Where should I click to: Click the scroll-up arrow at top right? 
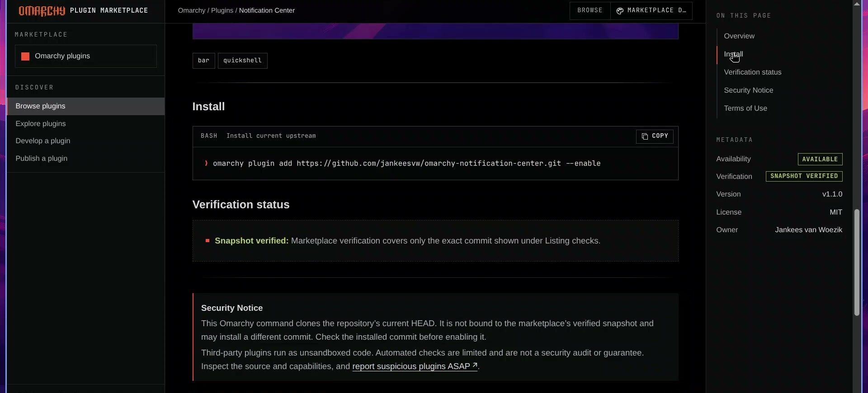pos(856,4)
